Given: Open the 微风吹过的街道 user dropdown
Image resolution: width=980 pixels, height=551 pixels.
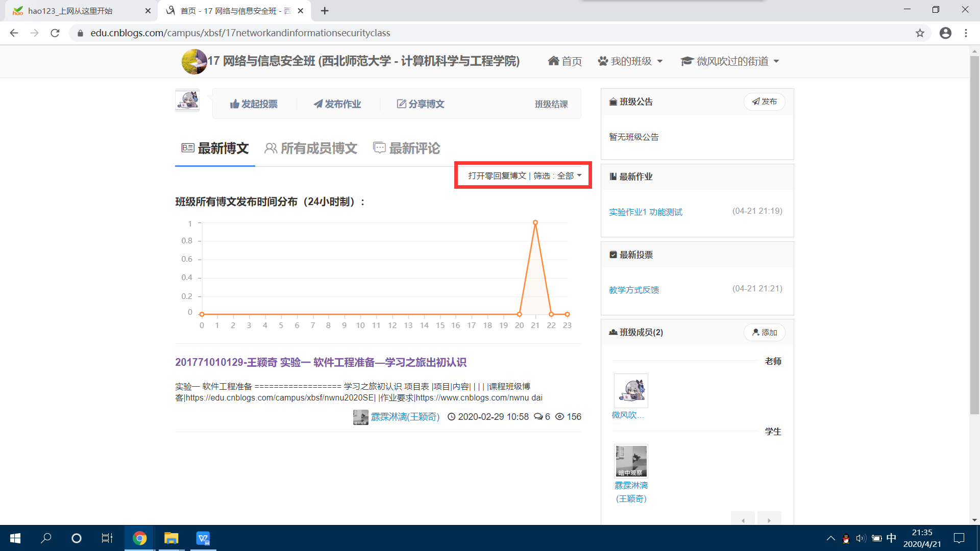Looking at the screenshot, I should [x=730, y=61].
